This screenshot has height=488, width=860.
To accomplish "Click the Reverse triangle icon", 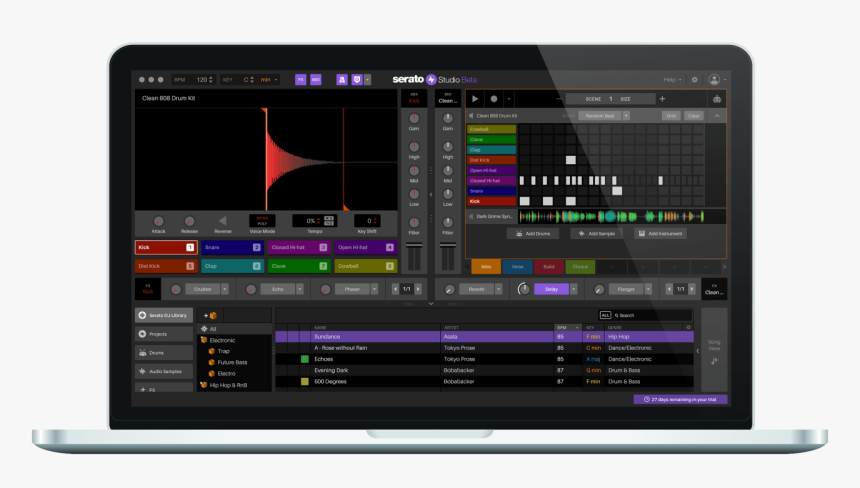I will pyautogui.click(x=223, y=220).
